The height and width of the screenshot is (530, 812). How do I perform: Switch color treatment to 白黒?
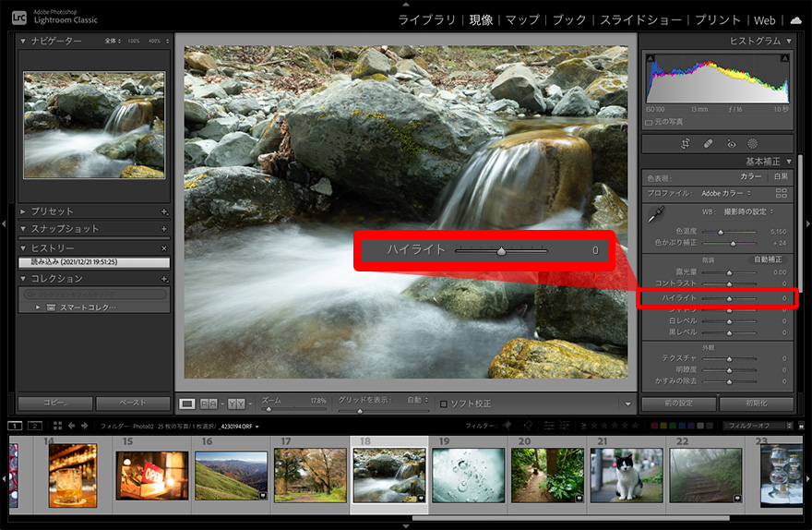781,176
